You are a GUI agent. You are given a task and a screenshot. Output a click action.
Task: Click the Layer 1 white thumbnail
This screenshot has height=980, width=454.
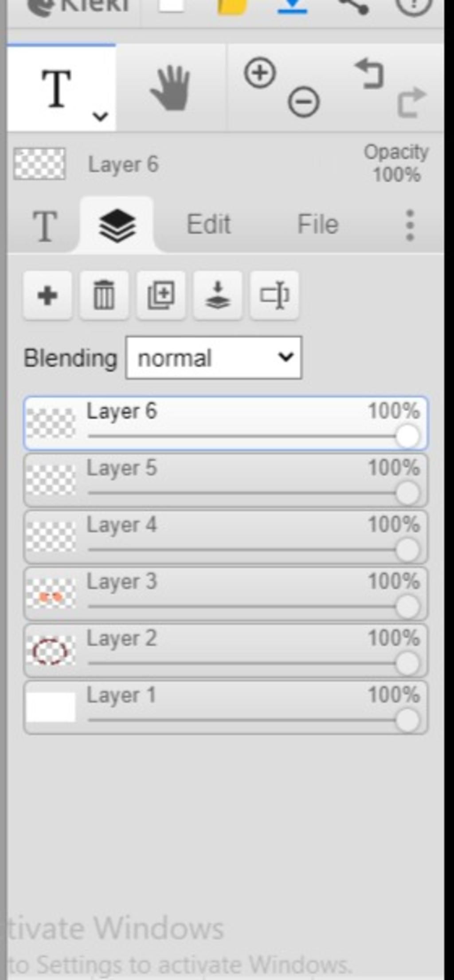[x=51, y=707]
